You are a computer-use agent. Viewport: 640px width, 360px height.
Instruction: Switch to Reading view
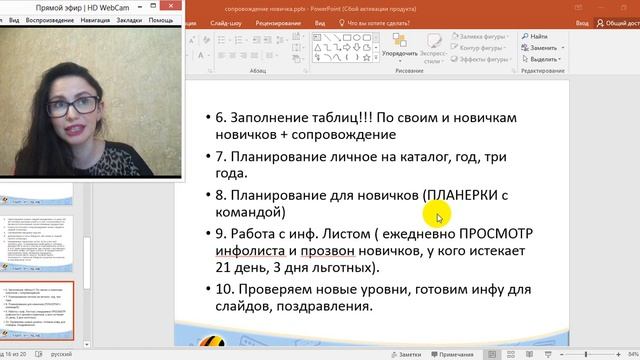(x=529, y=354)
